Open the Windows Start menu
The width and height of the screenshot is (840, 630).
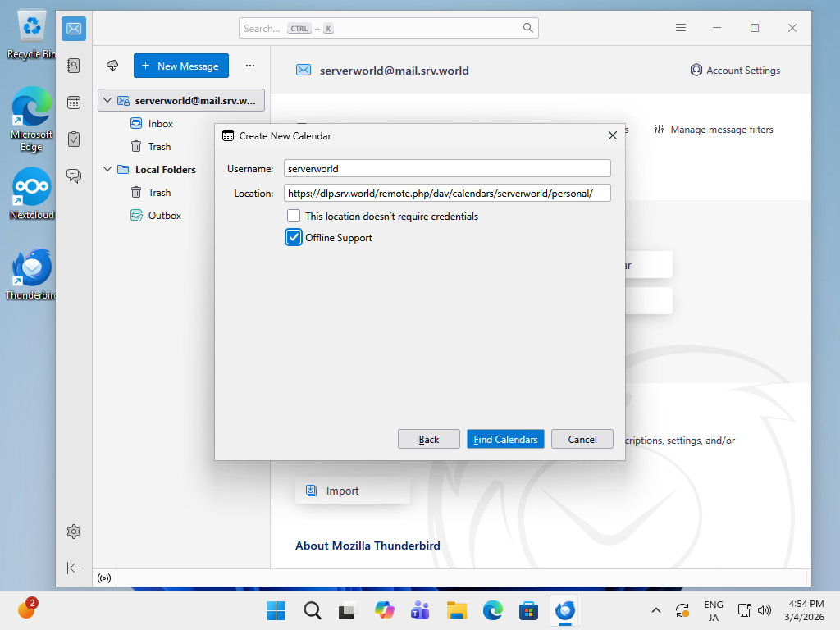pyautogui.click(x=276, y=610)
